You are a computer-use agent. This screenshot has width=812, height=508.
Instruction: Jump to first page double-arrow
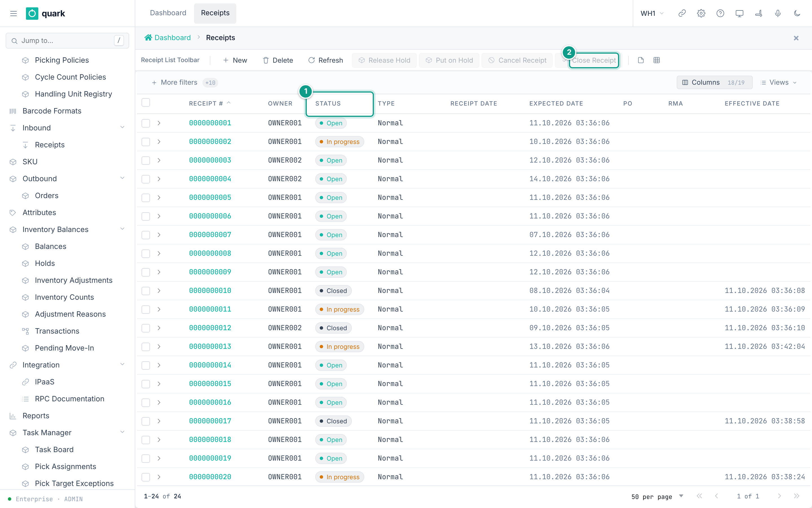[x=699, y=496]
